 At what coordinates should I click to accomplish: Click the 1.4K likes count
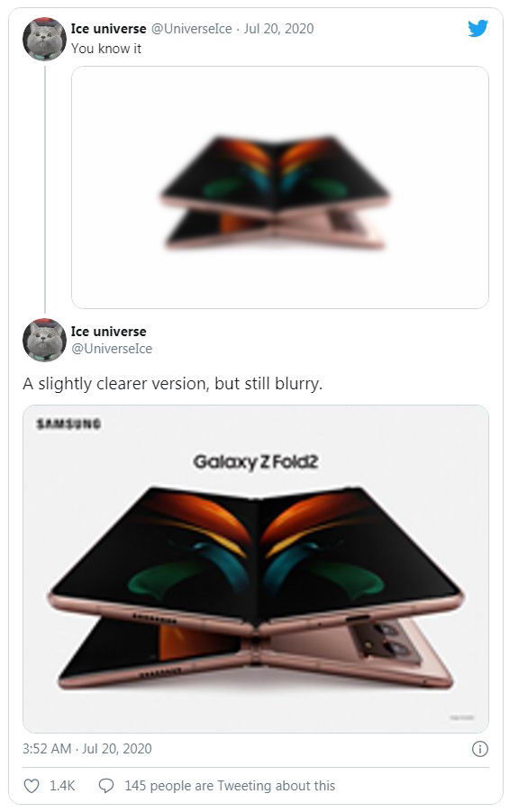click(62, 786)
